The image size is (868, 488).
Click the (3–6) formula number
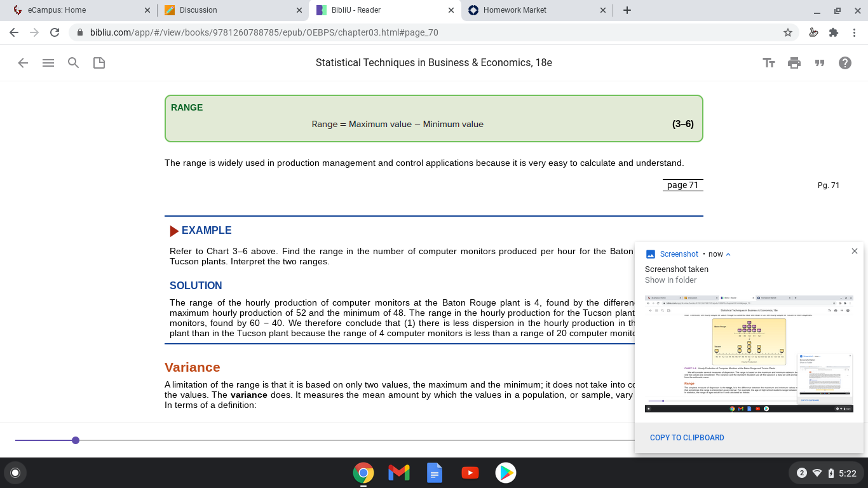coord(683,124)
